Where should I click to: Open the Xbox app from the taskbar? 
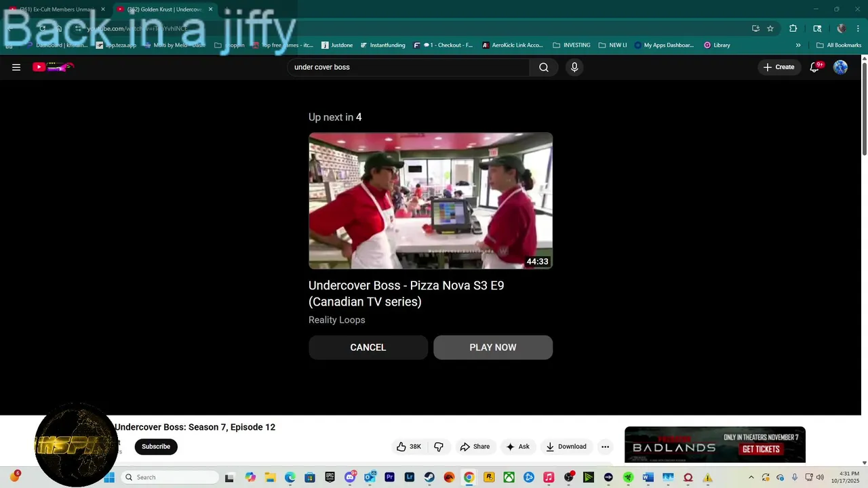pos(509,477)
